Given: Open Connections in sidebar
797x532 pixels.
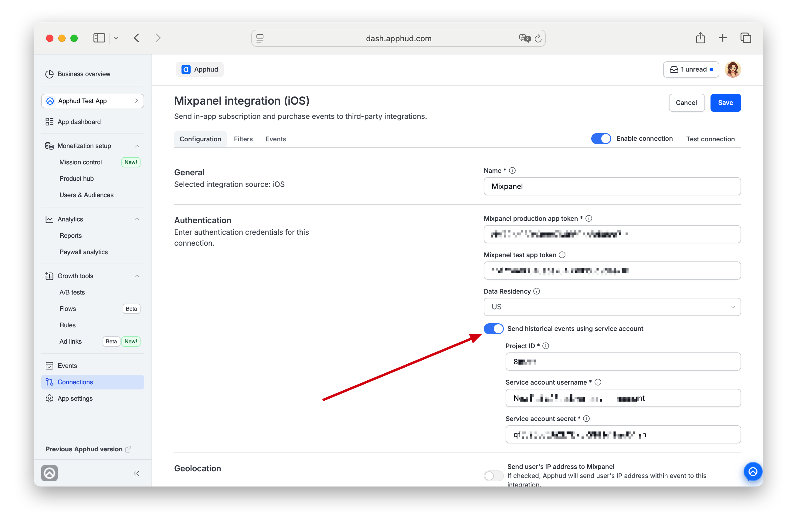Looking at the screenshot, I should [x=93, y=382].
